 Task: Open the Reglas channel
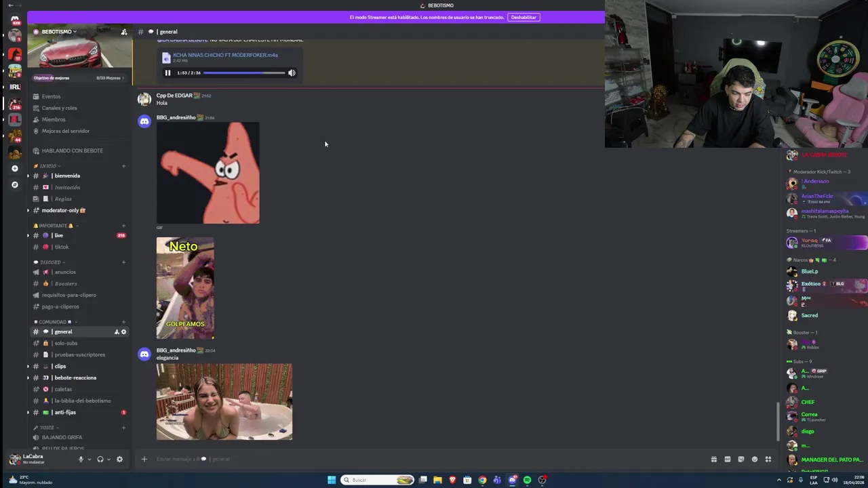(x=80, y=199)
